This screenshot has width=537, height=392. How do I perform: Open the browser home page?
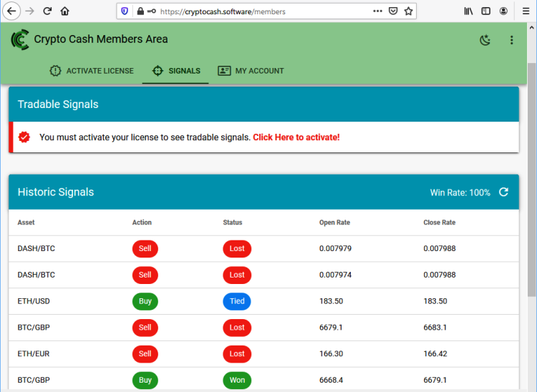(x=64, y=11)
